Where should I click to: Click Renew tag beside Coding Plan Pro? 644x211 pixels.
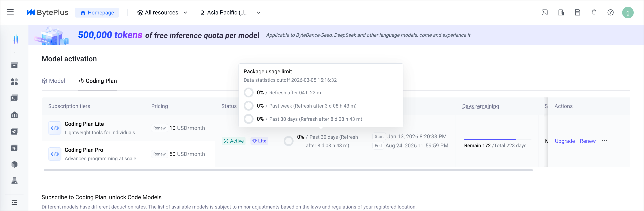click(x=159, y=154)
